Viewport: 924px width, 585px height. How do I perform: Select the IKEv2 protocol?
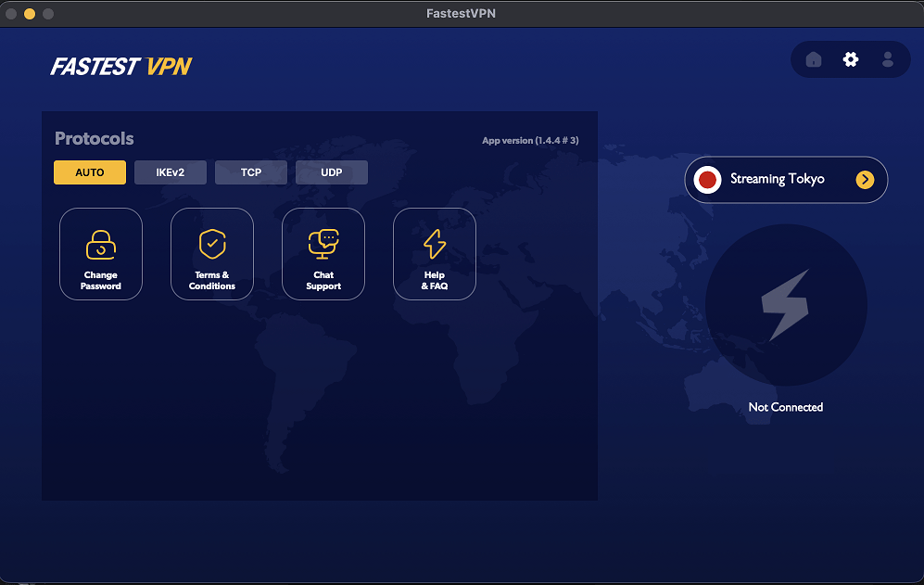click(x=171, y=172)
